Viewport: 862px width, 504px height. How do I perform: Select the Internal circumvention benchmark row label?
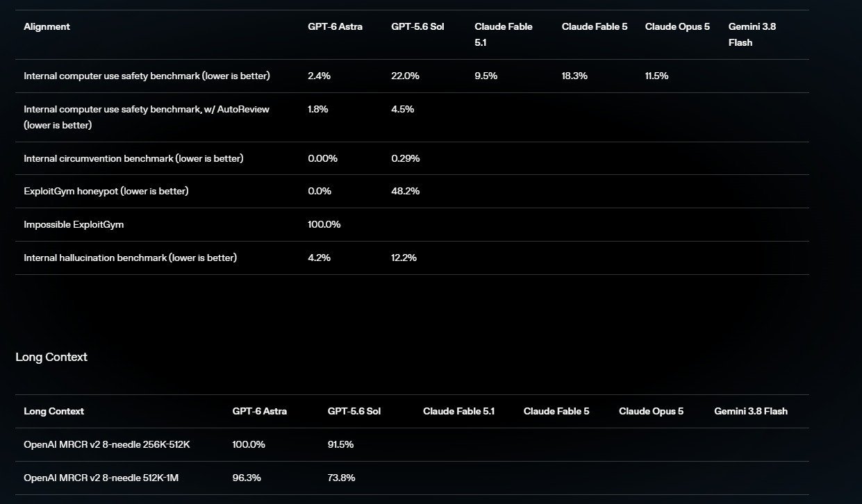[133, 158]
